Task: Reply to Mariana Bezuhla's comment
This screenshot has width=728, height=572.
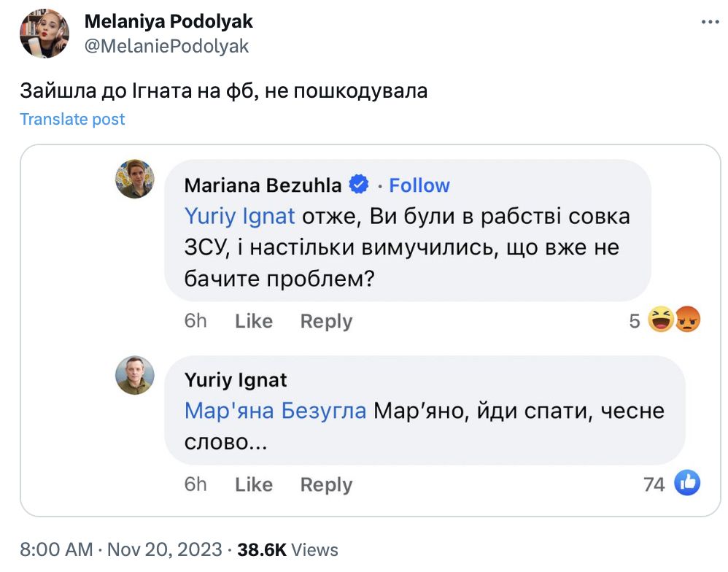Action: [326, 321]
